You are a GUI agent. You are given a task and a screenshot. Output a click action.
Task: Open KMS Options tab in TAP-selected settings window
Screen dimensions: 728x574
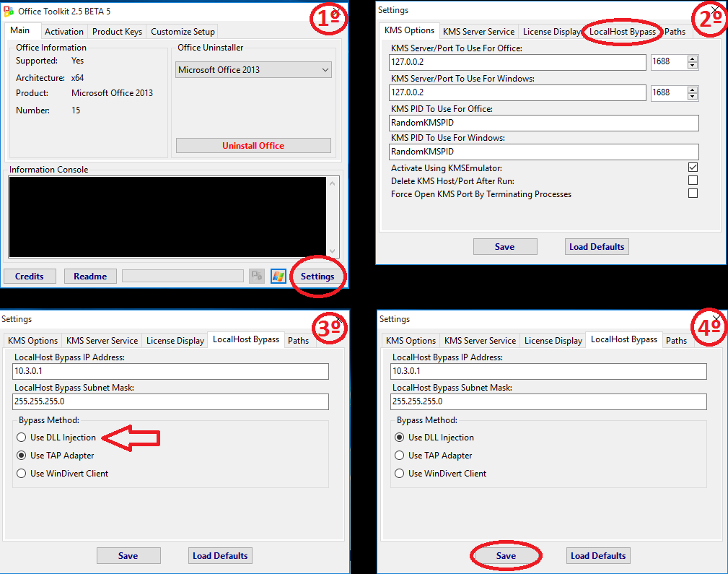coord(32,341)
